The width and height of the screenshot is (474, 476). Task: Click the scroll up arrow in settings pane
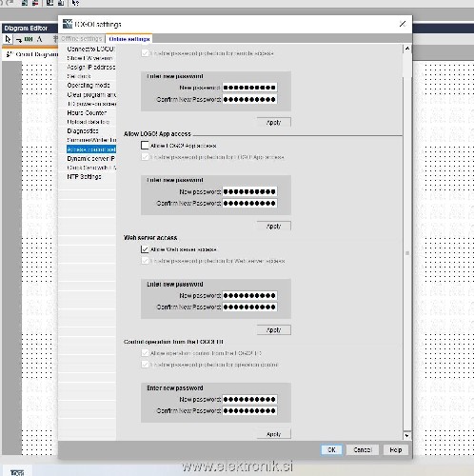pyautogui.click(x=407, y=49)
